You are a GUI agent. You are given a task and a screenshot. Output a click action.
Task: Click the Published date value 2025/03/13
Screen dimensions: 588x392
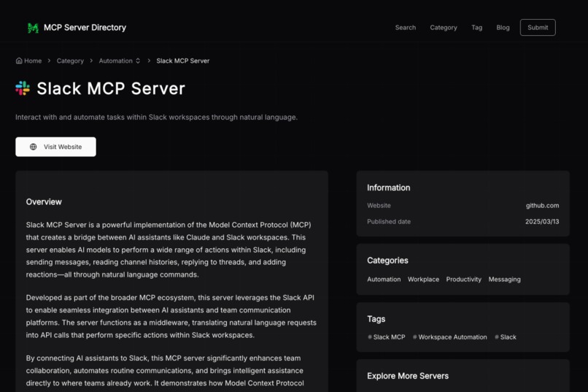coord(542,222)
